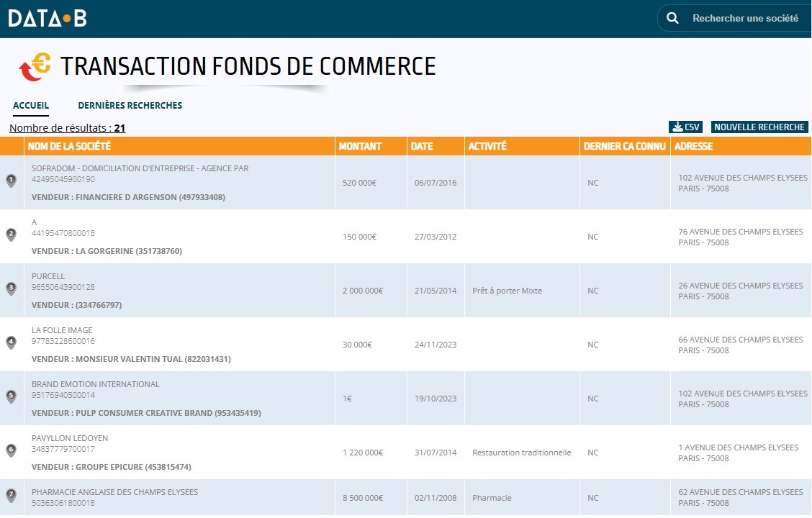This screenshot has height=518, width=812.
Task: Click the DERNIER CA CONNU column header
Action: point(625,147)
